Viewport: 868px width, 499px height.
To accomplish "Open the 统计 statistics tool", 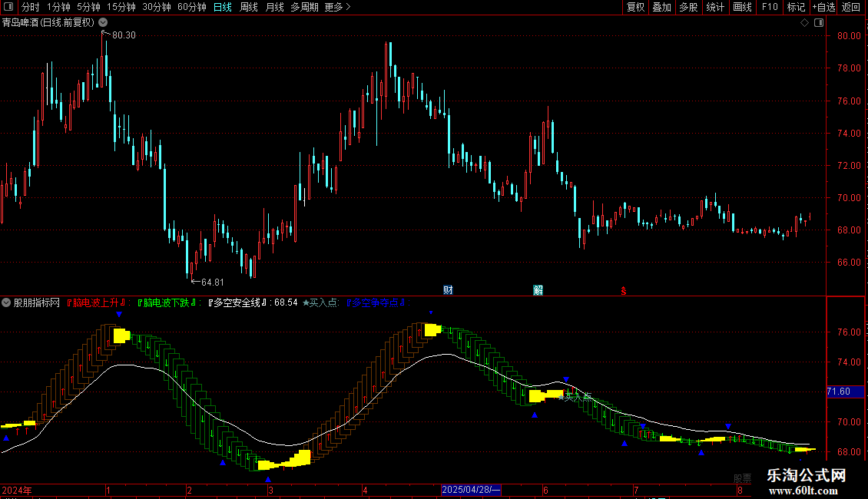I will point(715,7).
